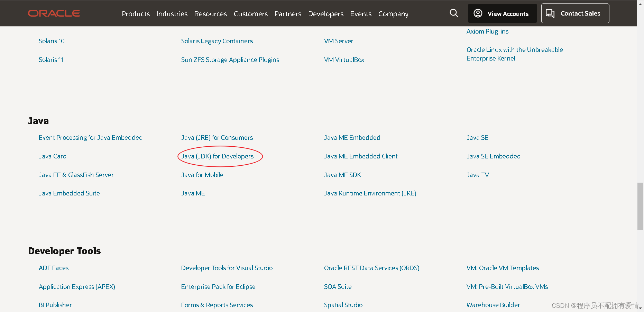Open the Partners menu
Screen dimensions: 644x312
coord(288,14)
